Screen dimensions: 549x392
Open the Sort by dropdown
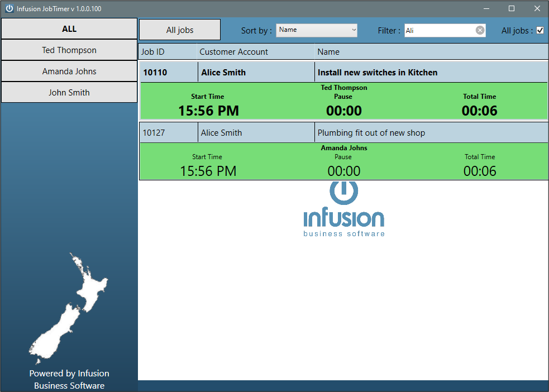point(352,30)
